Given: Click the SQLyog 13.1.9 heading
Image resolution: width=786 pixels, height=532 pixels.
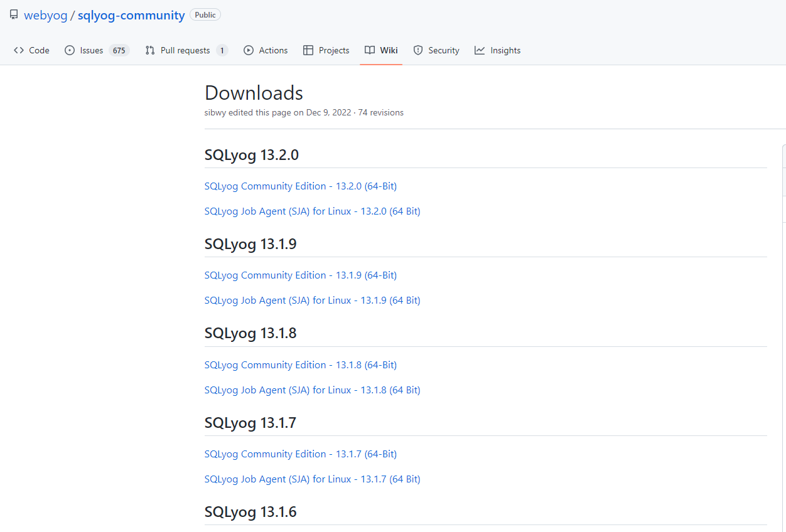Looking at the screenshot, I should point(250,244).
